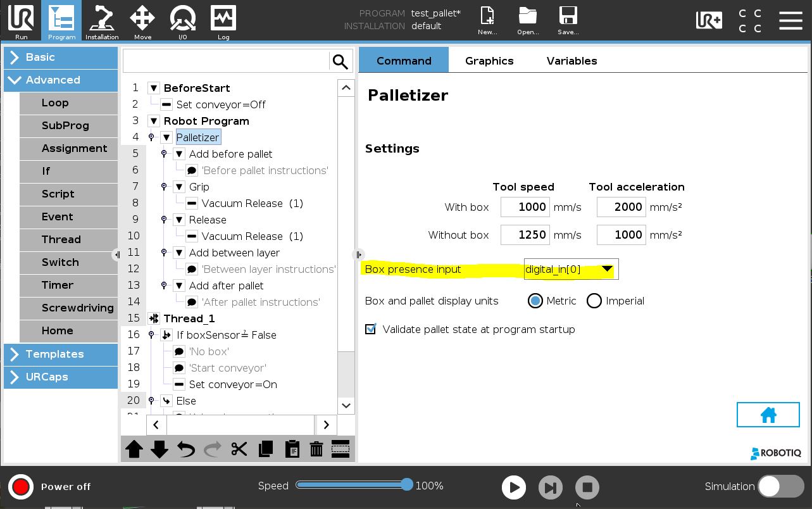Viewport: 812px width, 509px height.
Task: Switch to the Graphics tab
Action: click(489, 61)
